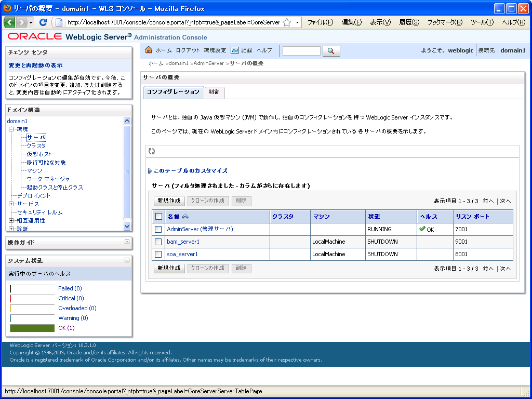The width and height of the screenshot is (532, 399).
Task: Click the Firefox page reload icon
Action: point(43,23)
